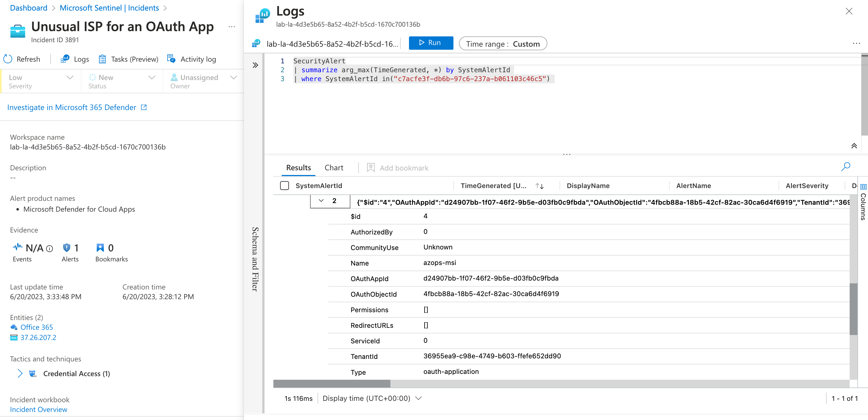Click Credential Access tactic icon
Image resolution: width=868 pixels, height=420 pixels.
pyautogui.click(x=33, y=374)
